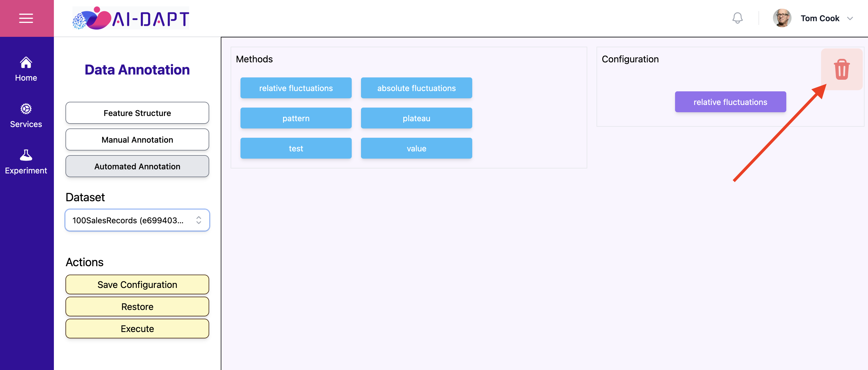Open the notifications bell
The width and height of the screenshot is (868, 370).
coord(737,18)
